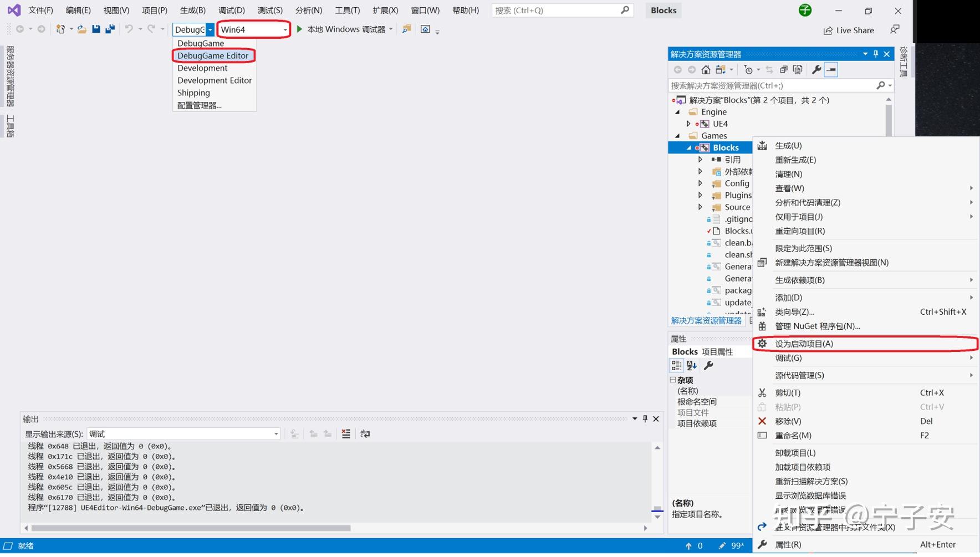Pin the Solution Explorer panel

875,54
